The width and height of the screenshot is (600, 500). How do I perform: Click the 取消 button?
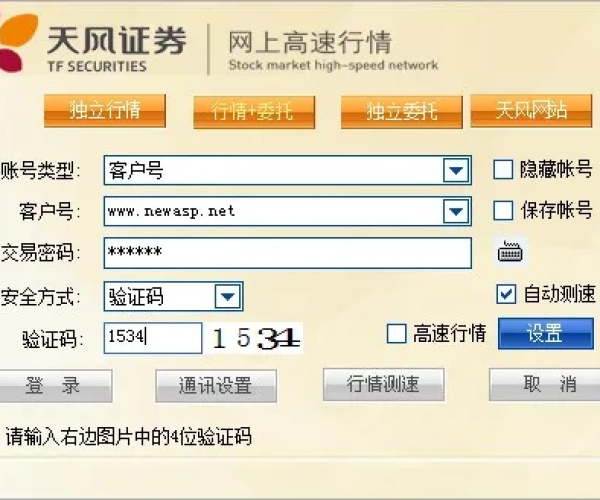(545, 384)
